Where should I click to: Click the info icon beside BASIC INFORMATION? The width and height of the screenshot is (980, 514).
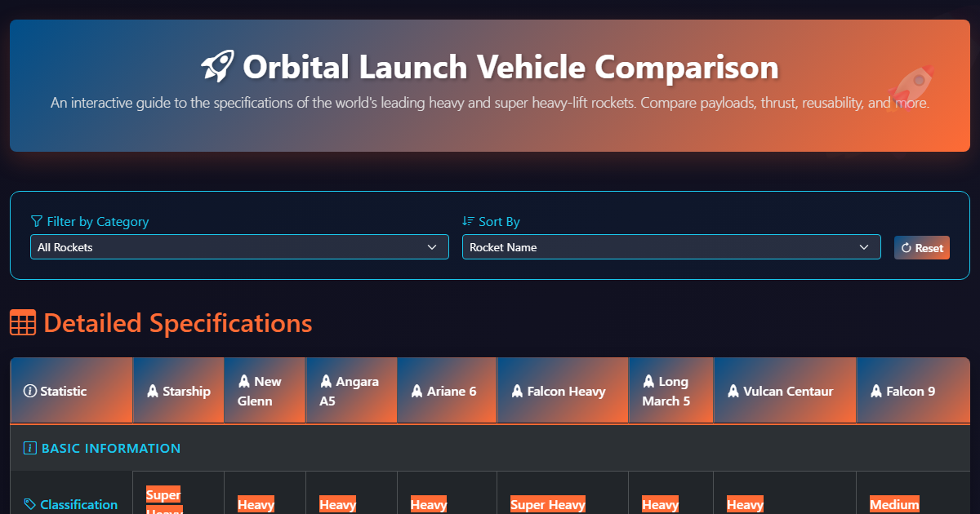[30, 448]
